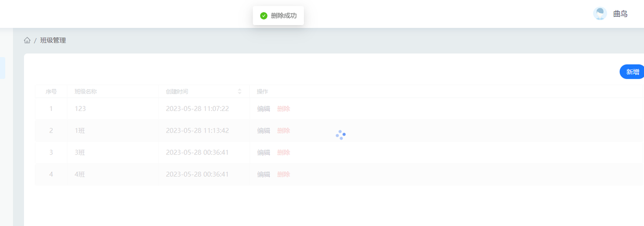Click the highlighted sidebar menu item
644x226 pixels.
coord(3,68)
